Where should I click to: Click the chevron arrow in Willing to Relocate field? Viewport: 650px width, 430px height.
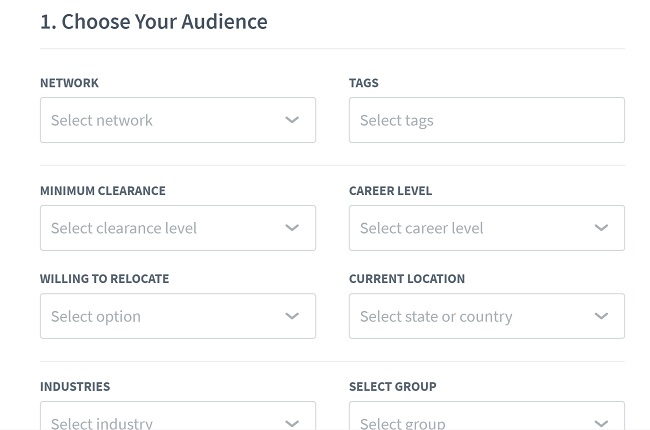click(292, 316)
